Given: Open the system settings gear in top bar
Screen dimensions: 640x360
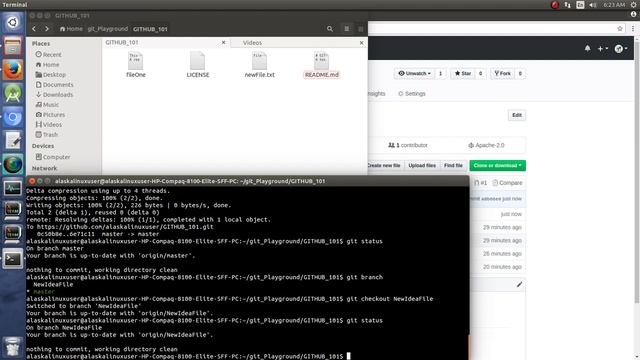Looking at the screenshot, I should pos(633,5).
